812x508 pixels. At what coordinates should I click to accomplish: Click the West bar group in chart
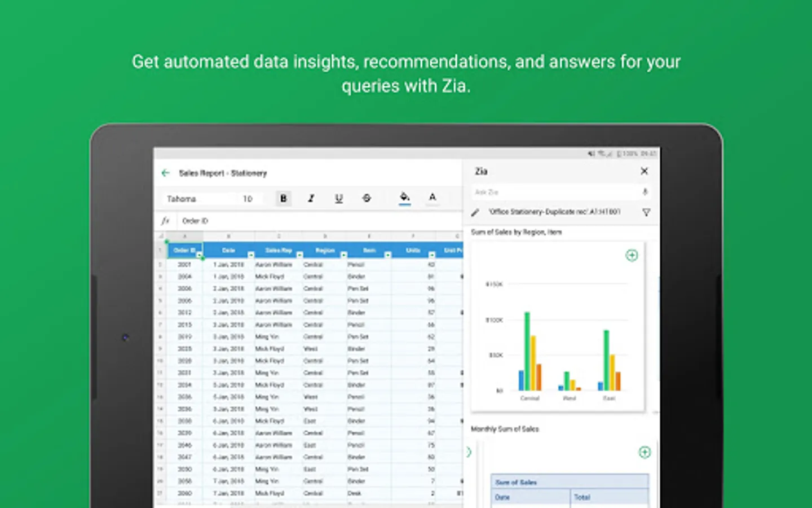[x=570, y=381]
